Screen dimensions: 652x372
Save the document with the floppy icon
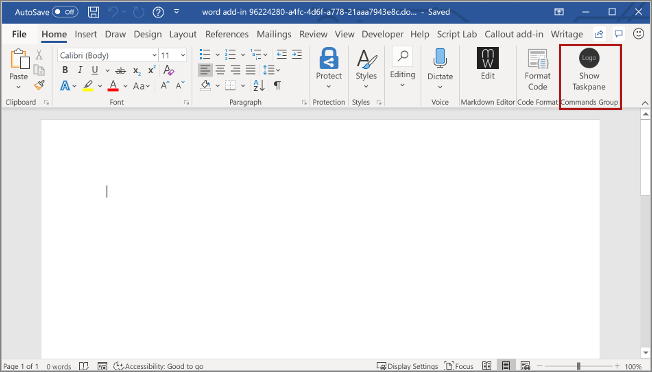94,12
